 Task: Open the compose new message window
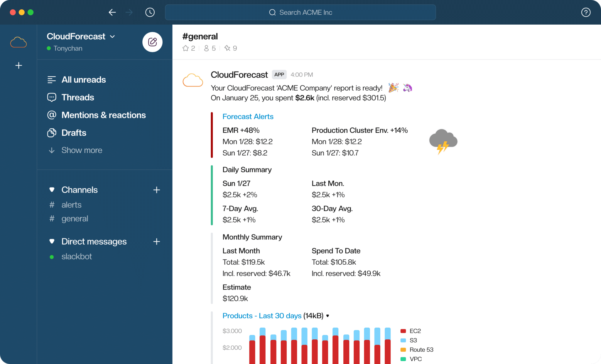point(152,42)
